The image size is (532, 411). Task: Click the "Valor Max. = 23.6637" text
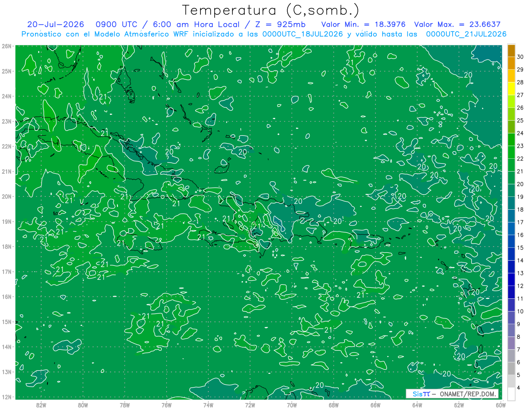click(x=457, y=24)
